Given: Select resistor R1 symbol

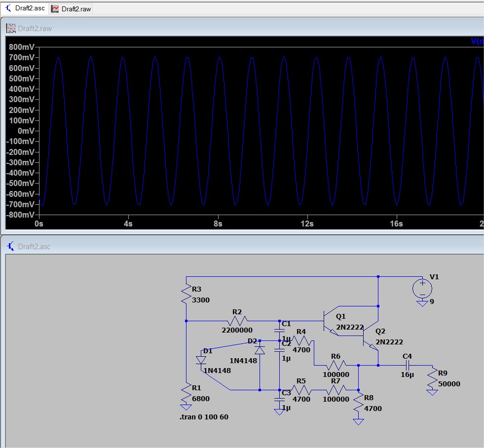Looking at the screenshot, I should pyautogui.click(x=186, y=393).
